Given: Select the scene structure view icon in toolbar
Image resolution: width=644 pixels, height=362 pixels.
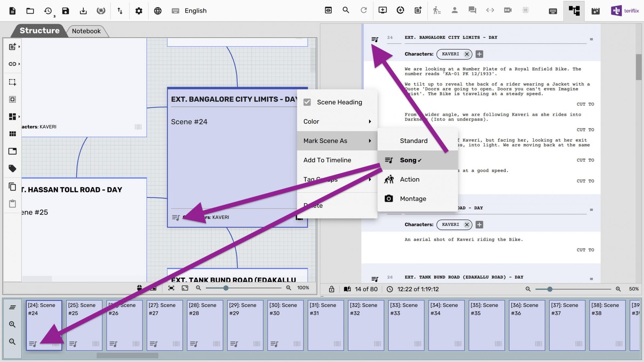Looking at the screenshot, I should [x=574, y=11].
